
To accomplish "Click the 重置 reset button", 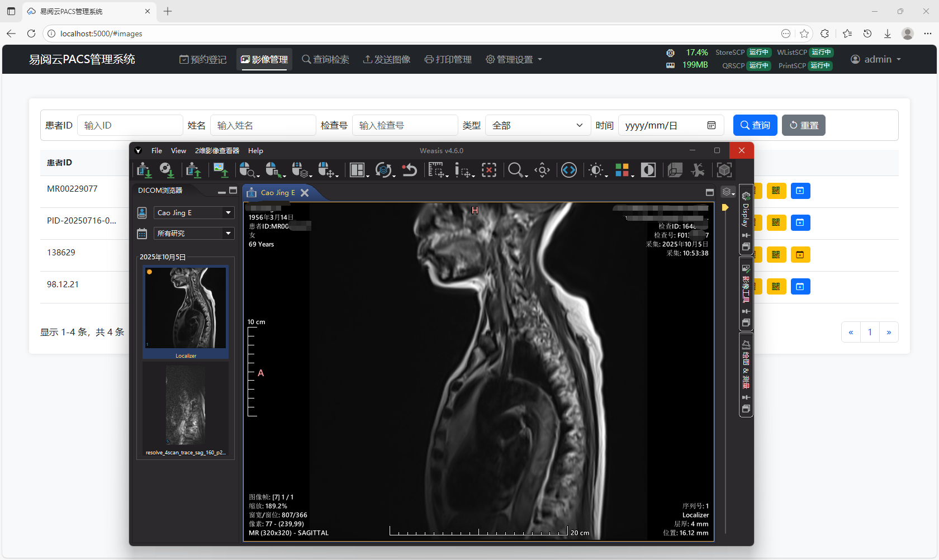I will [803, 126].
